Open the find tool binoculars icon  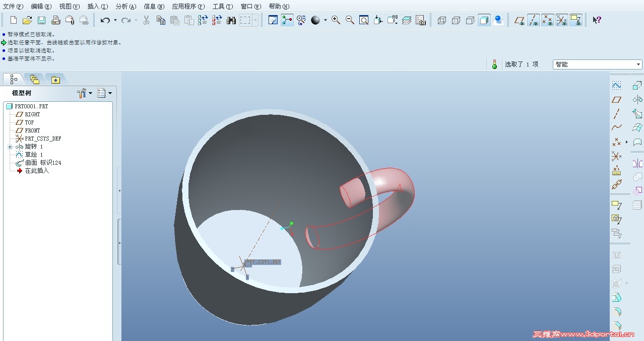click(231, 20)
